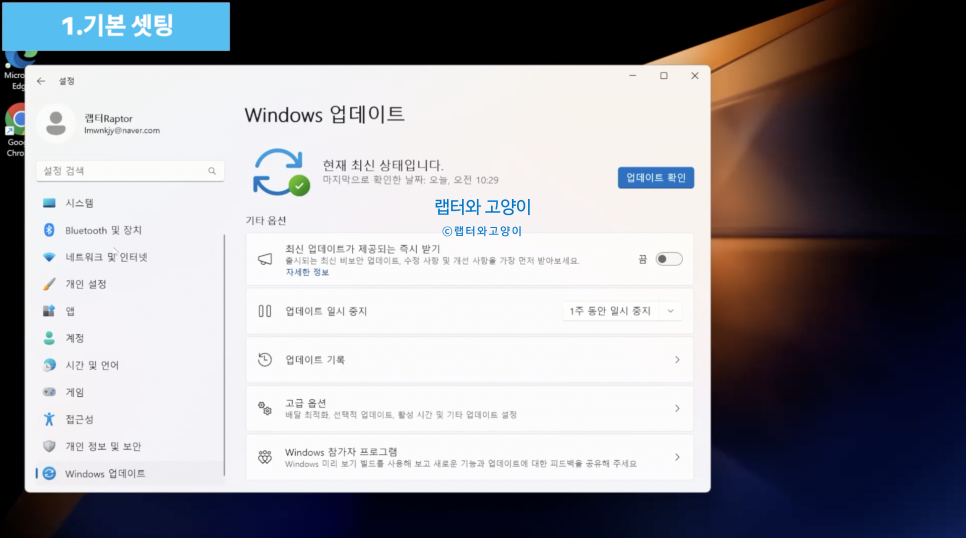The image size is (966, 538).
Task: Click Windows 참가자 프로그램 title text
Action: (x=341, y=452)
